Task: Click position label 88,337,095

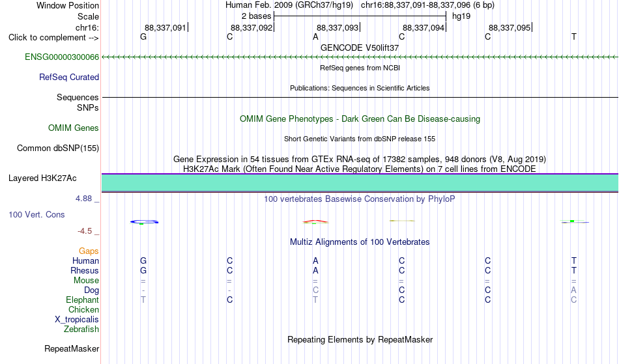Action: [510, 28]
